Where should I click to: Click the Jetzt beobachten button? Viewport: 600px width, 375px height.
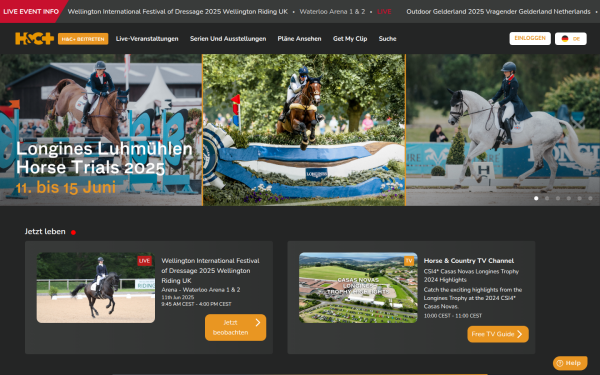(x=235, y=328)
